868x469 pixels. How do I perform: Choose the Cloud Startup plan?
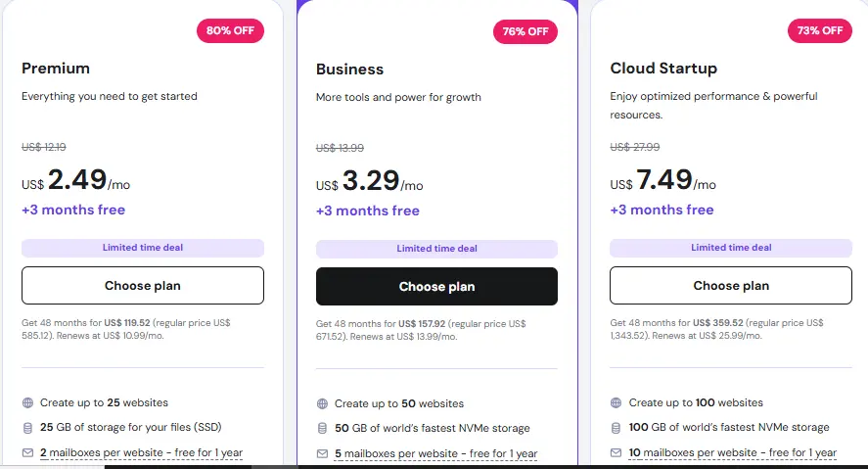point(730,286)
